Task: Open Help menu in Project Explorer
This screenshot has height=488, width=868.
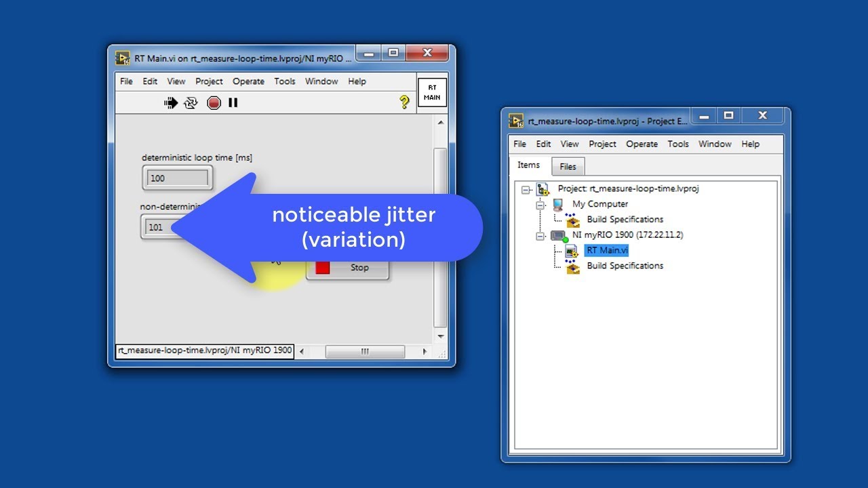Action: pyautogui.click(x=750, y=144)
